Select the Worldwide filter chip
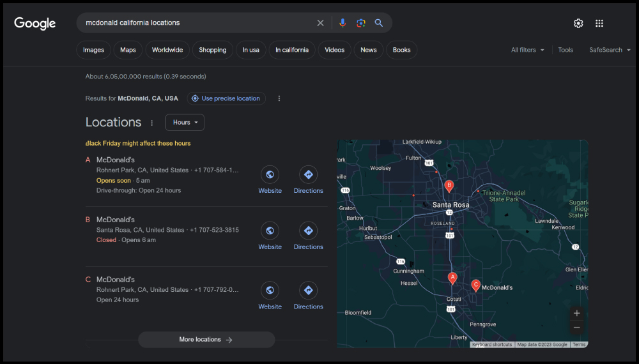Image resolution: width=639 pixels, height=364 pixels. tap(167, 50)
